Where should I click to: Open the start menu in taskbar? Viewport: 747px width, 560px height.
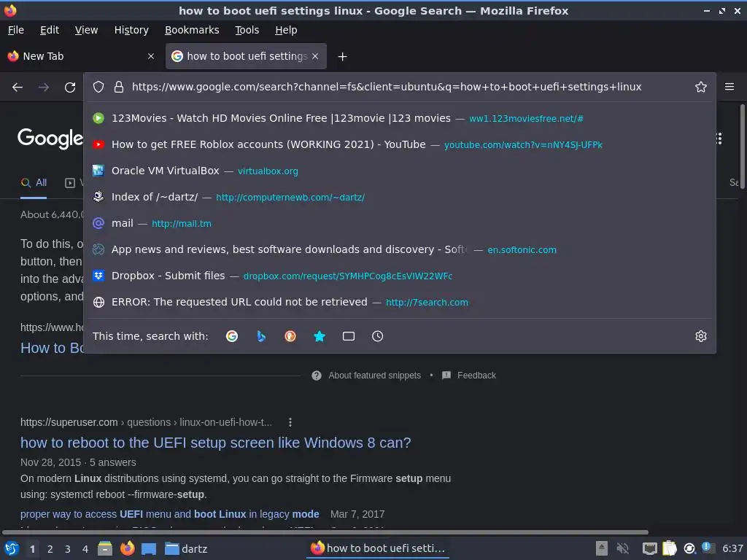12,548
